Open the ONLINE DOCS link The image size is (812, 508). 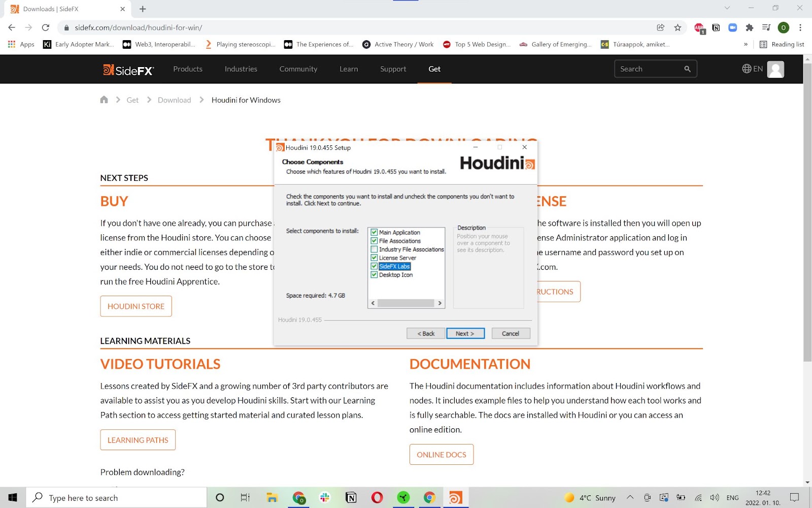point(442,455)
